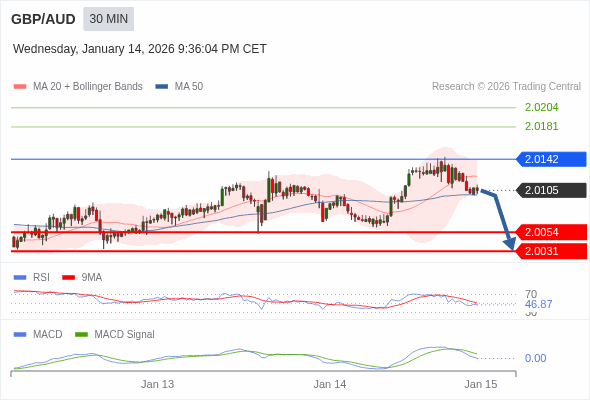Click the date and time stamp text

pyautogui.click(x=140, y=49)
